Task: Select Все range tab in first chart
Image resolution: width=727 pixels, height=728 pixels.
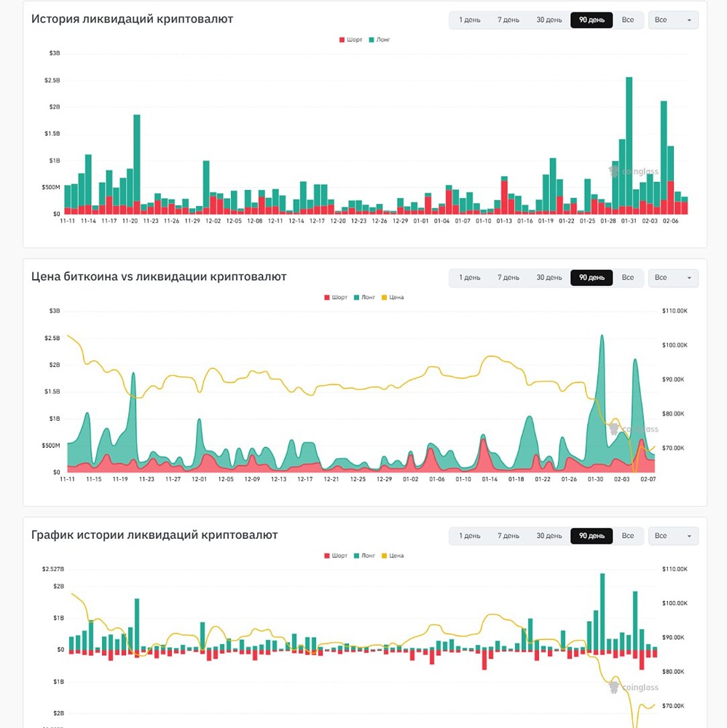Action: pos(628,20)
